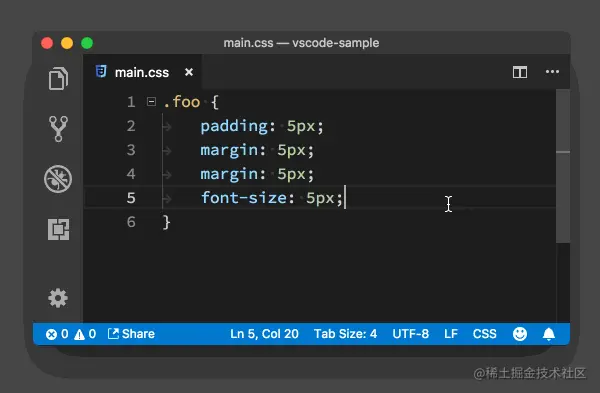The image size is (600, 393).
Task: Click the .foo selector text
Action: 182,102
